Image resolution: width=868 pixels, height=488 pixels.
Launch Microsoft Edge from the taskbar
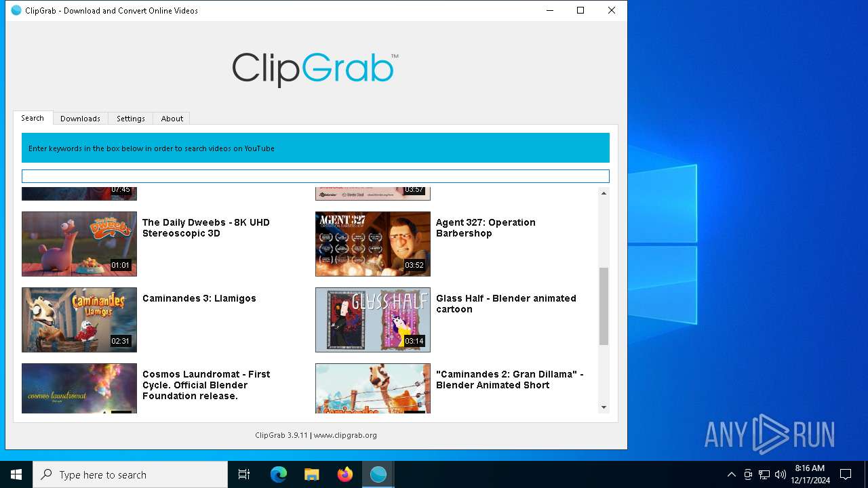pyautogui.click(x=279, y=474)
